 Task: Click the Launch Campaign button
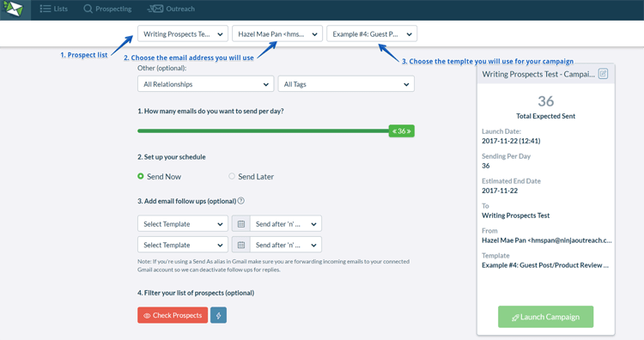546,317
